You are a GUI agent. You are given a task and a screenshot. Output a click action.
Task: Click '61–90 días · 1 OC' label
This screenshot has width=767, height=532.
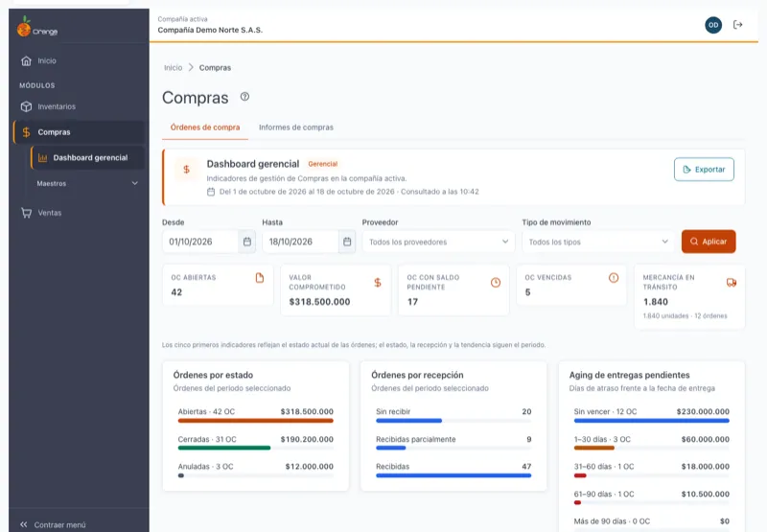(604, 494)
